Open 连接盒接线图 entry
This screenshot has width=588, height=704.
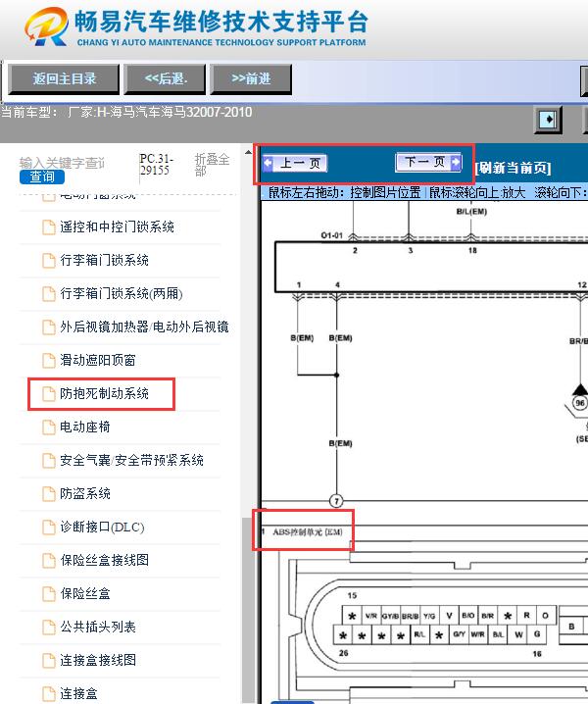coord(98,661)
